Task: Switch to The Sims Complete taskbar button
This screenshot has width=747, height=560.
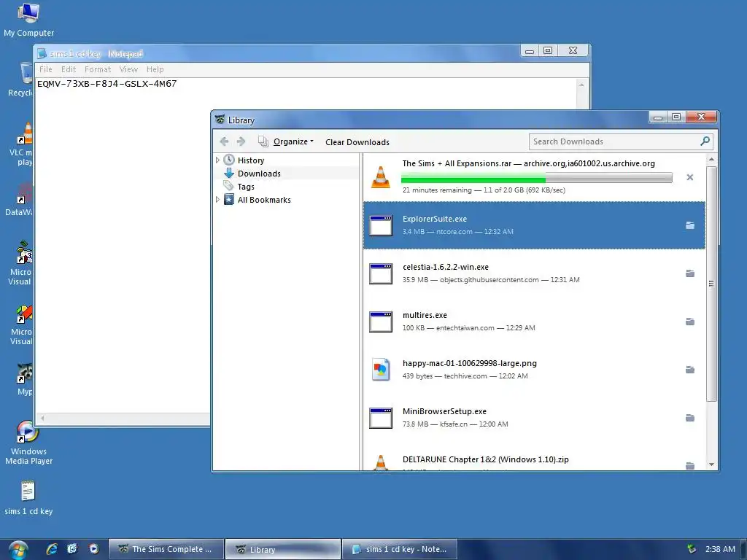Action: 166,549
